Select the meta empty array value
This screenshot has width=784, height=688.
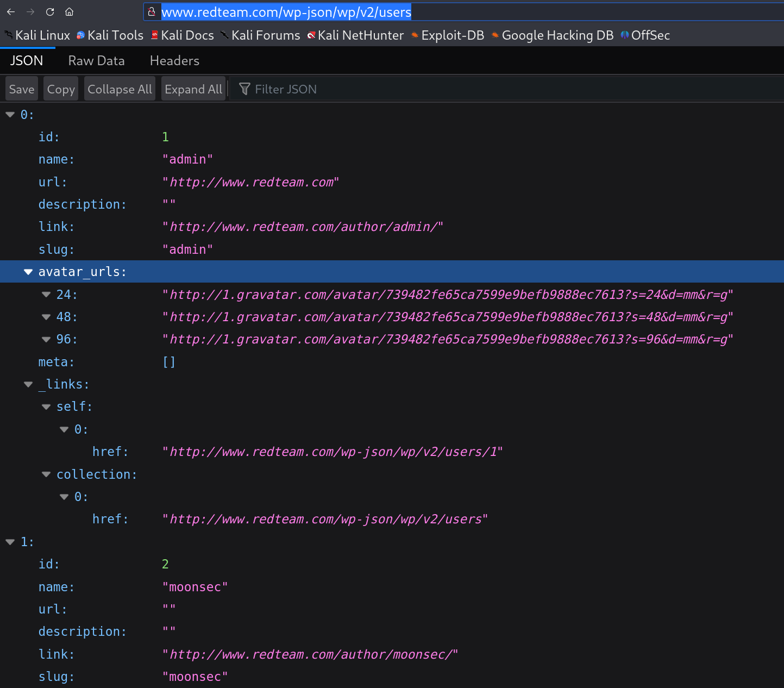[169, 362]
